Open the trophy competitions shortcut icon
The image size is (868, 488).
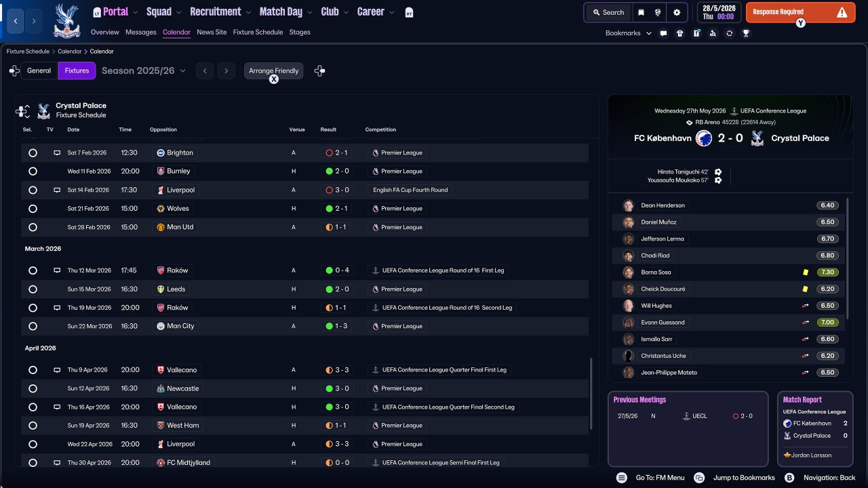coord(746,33)
